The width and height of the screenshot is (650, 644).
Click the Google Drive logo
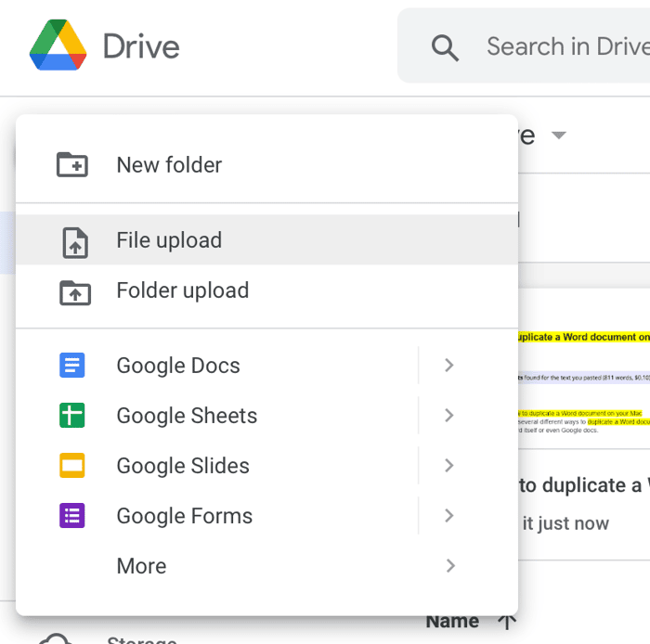pyautogui.click(x=58, y=45)
